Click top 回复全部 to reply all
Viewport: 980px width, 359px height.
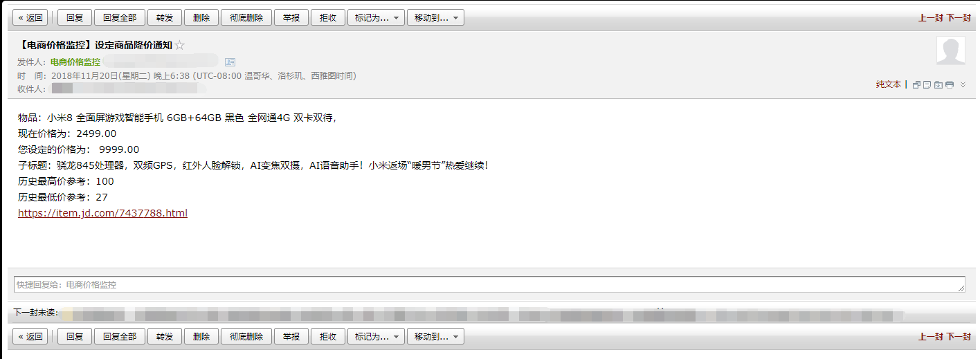pos(120,18)
